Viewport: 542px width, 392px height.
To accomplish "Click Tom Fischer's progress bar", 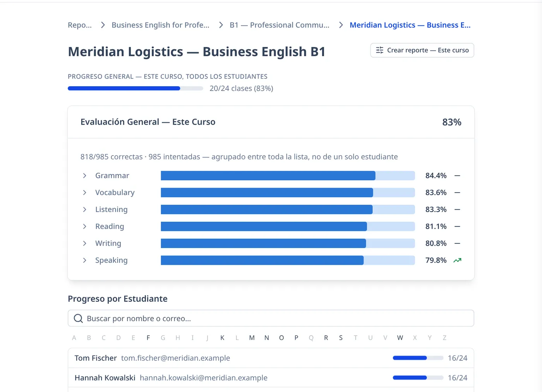I will 418,358.
